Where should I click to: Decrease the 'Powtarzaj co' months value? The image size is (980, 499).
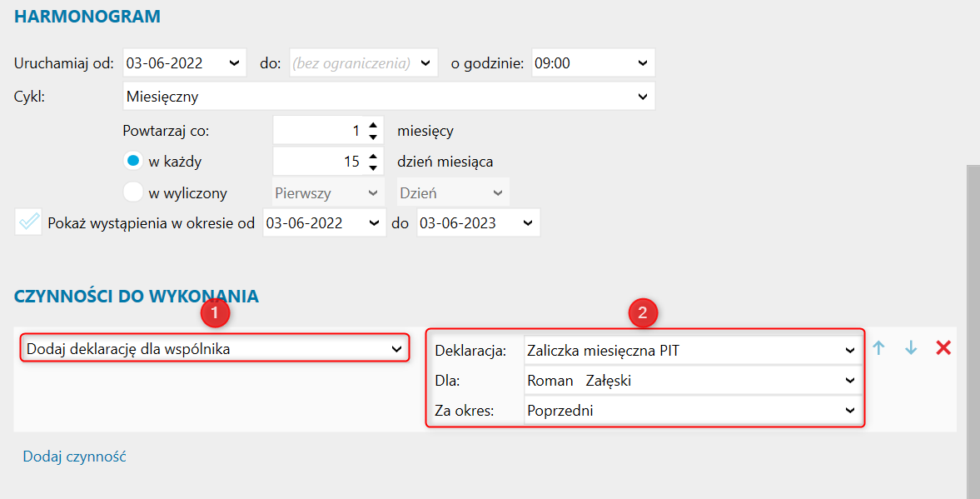coord(373,137)
